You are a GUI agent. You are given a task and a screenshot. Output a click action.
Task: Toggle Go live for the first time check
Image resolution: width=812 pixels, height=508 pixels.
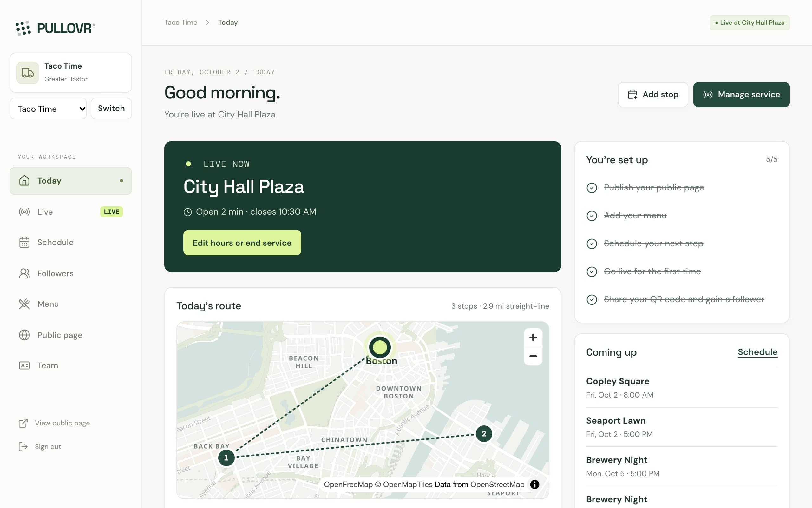tap(592, 271)
